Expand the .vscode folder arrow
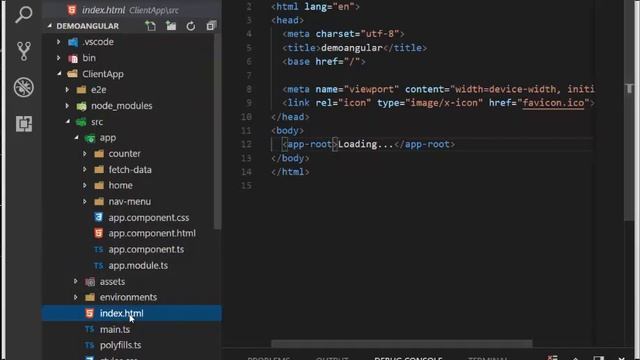Image resolution: width=640 pixels, height=360 pixels. pos(58,42)
